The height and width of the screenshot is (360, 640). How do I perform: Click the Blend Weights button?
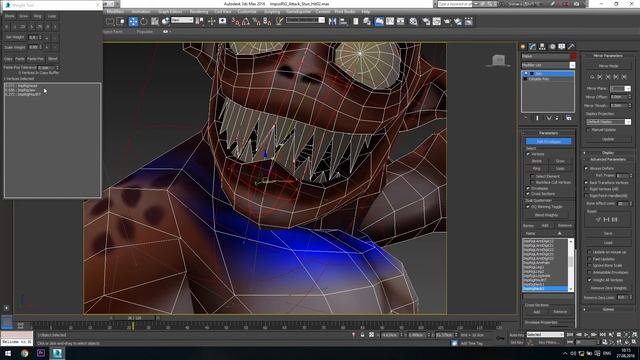(546, 215)
